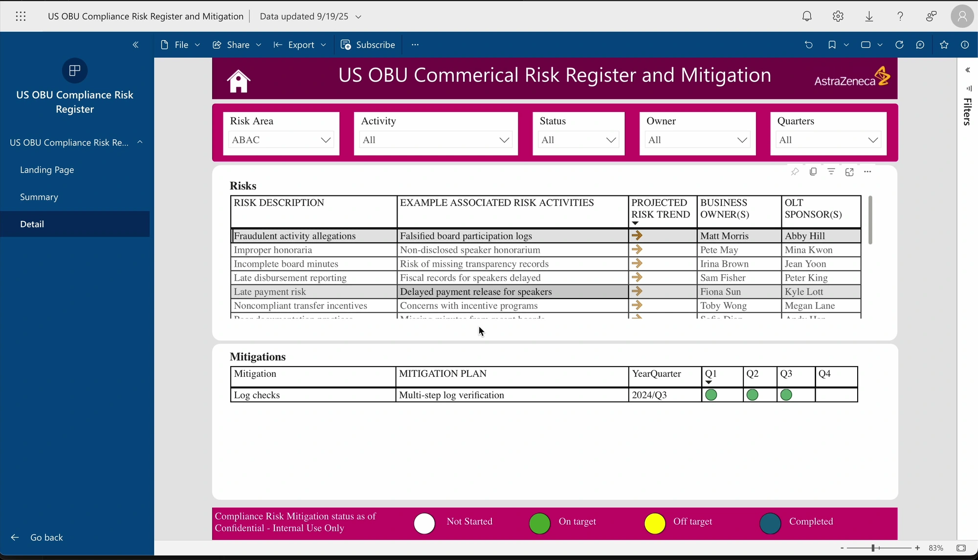978x560 pixels.
Task: Copy the Risks visual icon
Action: tap(813, 172)
